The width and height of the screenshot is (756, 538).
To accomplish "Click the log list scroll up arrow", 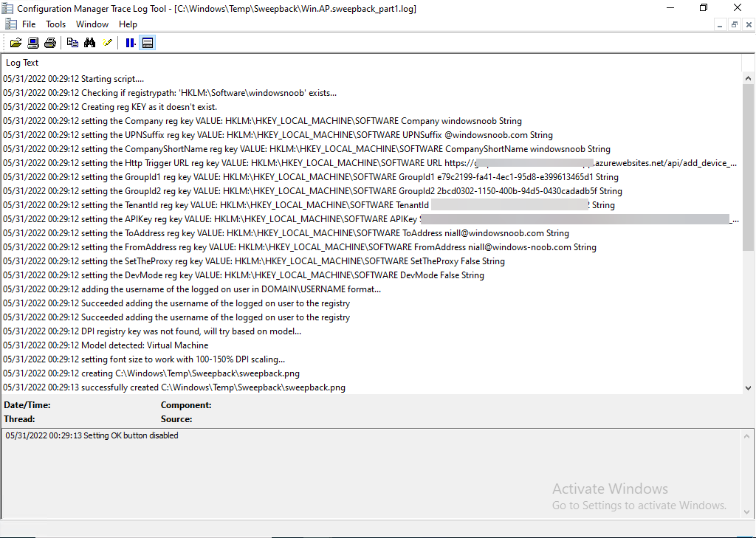I will click(x=749, y=78).
